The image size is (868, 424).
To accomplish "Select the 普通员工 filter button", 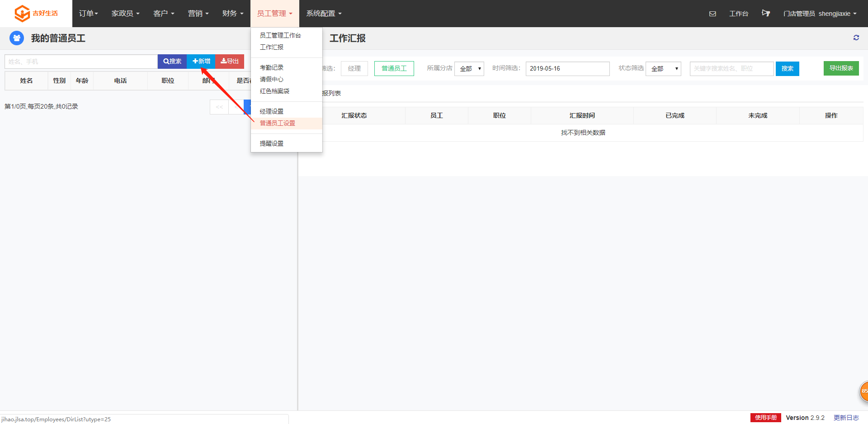I will 394,68.
